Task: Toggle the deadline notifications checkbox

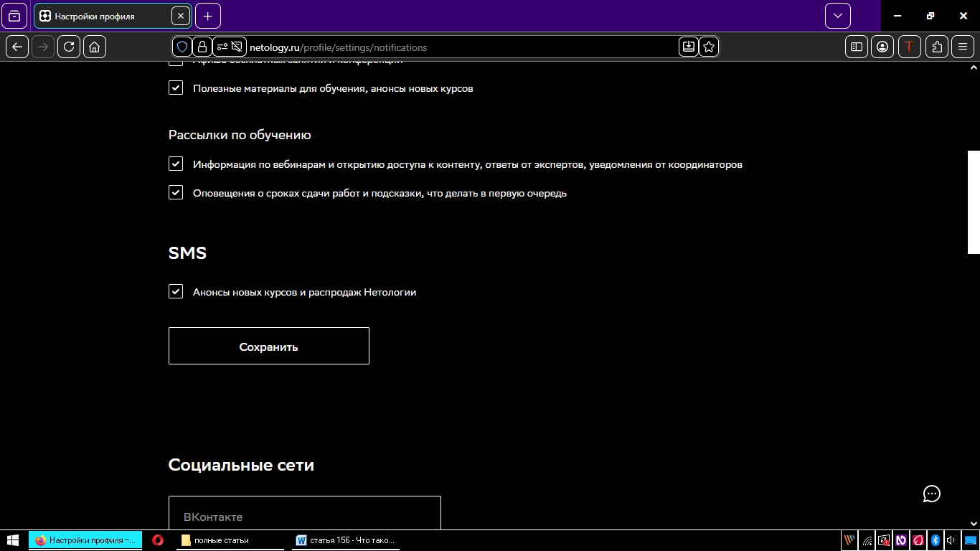Action: click(176, 192)
